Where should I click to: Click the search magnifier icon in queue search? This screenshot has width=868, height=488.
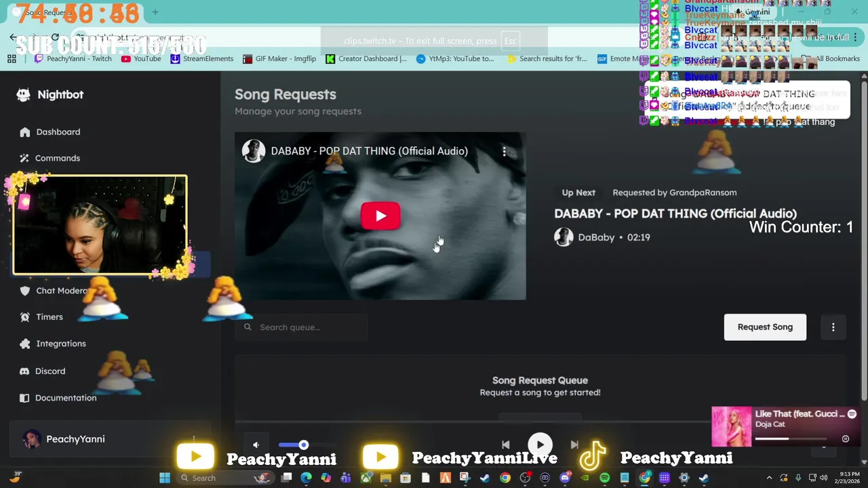tap(248, 327)
